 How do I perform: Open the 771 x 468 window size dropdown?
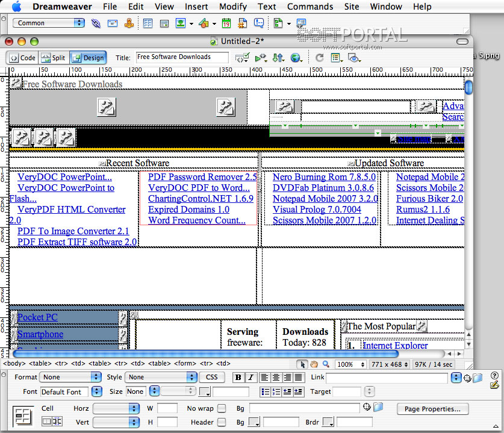(389, 364)
